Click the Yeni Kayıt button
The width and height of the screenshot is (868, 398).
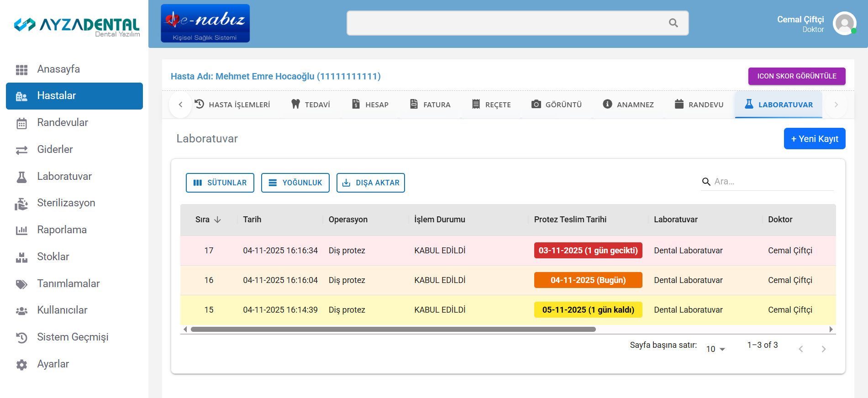coord(814,139)
